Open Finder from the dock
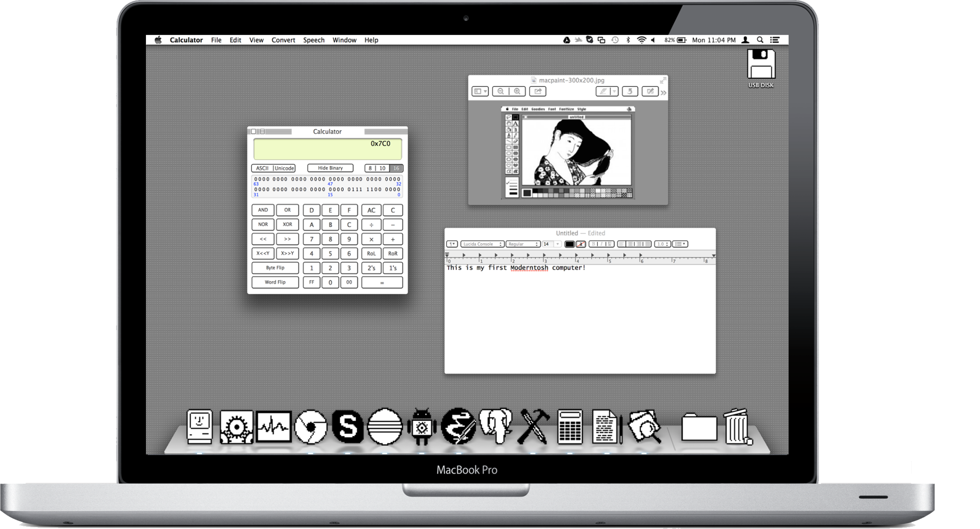 click(x=200, y=426)
